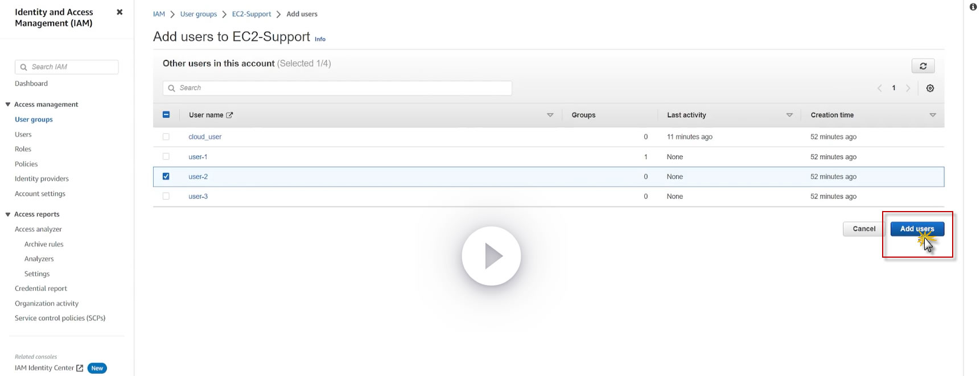Open Organization activity in sidebar

point(47,303)
